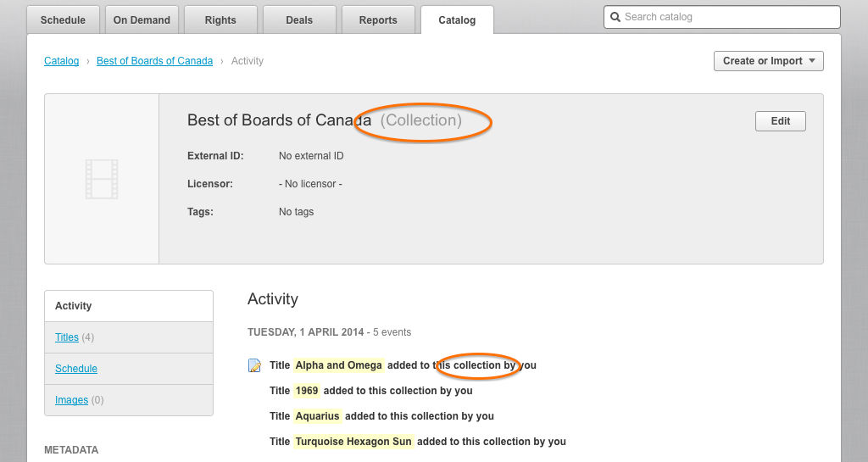Image resolution: width=868 pixels, height=462 pixels.
Task: Click the edit note icon beside Alpha and Omega
Action: coord(254,365)
